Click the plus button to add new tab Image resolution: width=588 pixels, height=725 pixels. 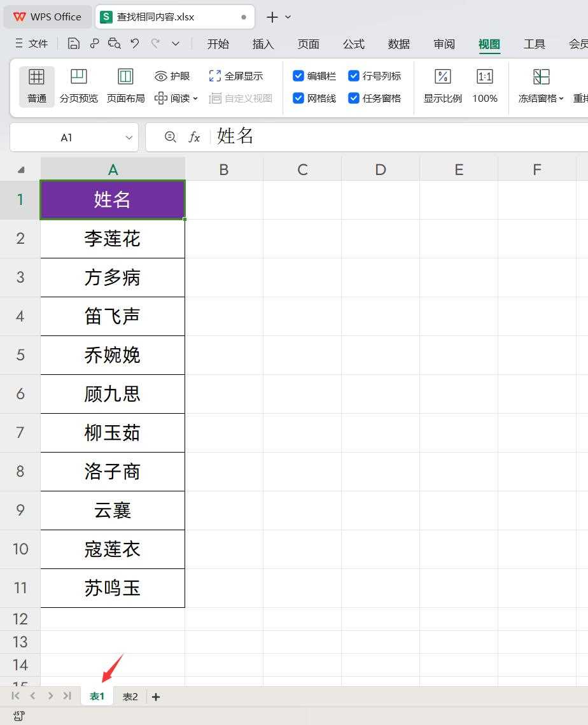[x=272, y=17]
